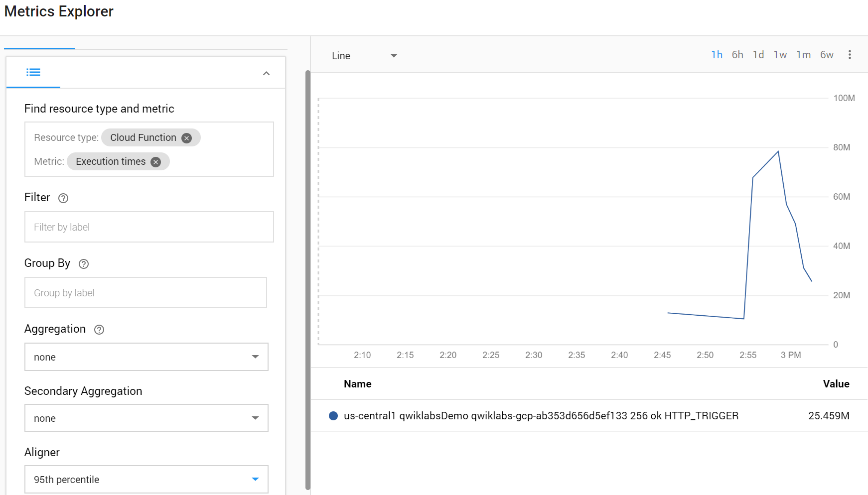Enable the 6w time range view

pyautogui.click(x=827, y=55)
